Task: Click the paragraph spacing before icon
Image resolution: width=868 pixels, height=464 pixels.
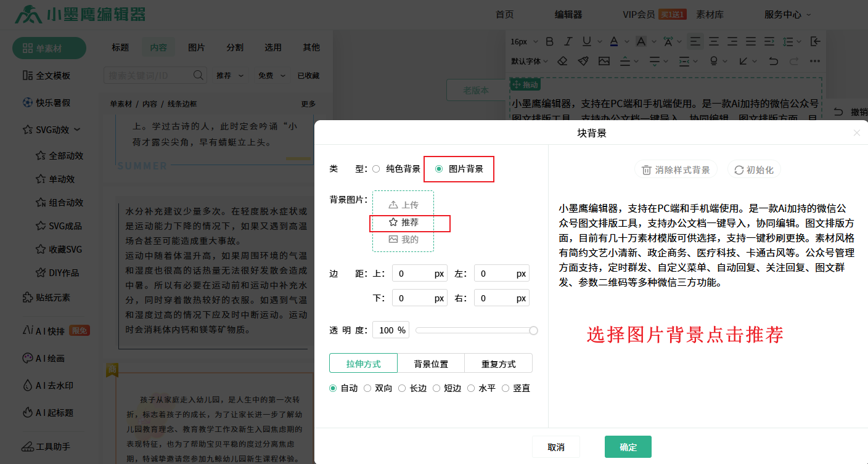Action: pos(624,61)
